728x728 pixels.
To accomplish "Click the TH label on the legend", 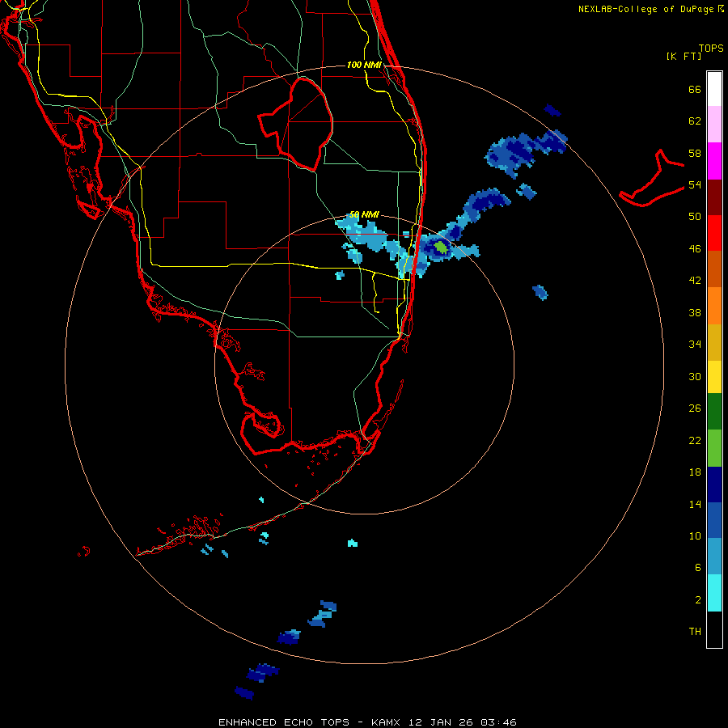I will (x=695, y=632).
